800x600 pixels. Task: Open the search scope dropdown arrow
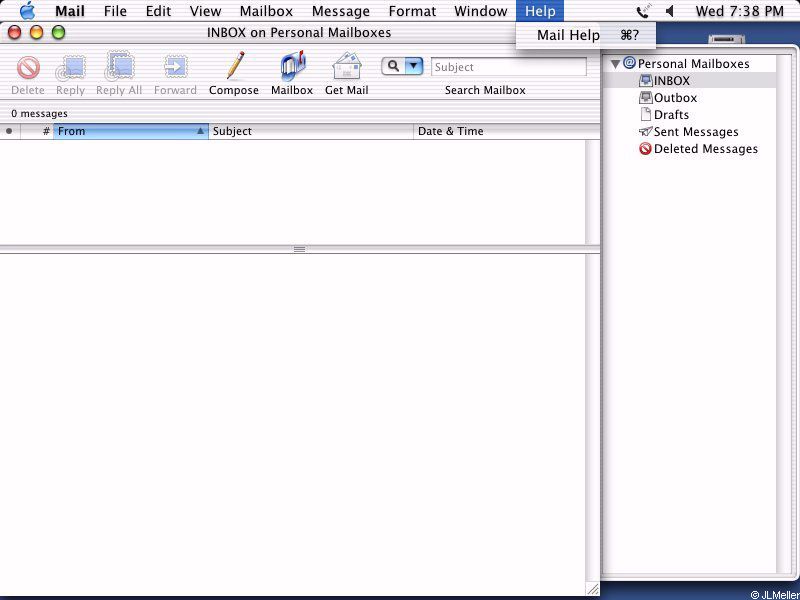[x=414, y=66]
